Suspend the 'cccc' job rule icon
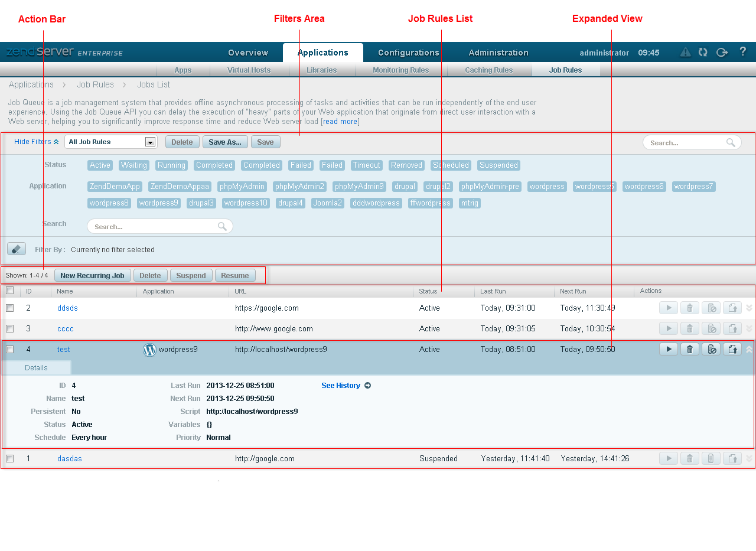Image resolution: width=756 pixels, height=551 pixels. point(711,328)
